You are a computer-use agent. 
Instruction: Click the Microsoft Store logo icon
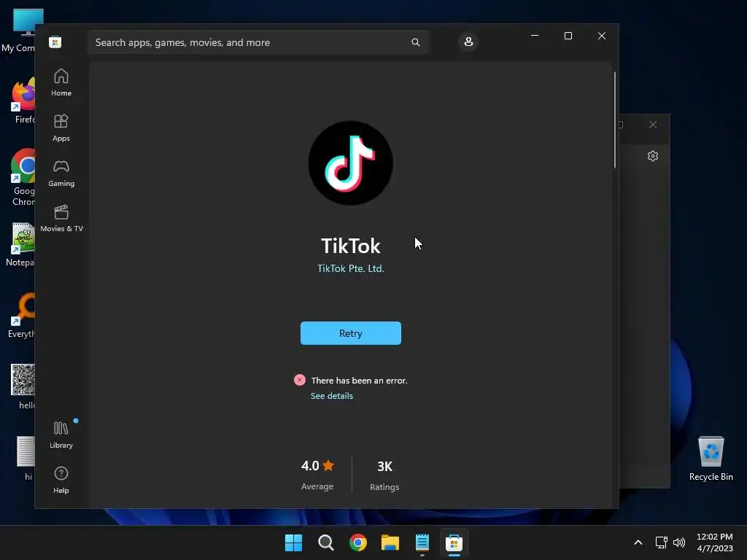coord(55,42)
